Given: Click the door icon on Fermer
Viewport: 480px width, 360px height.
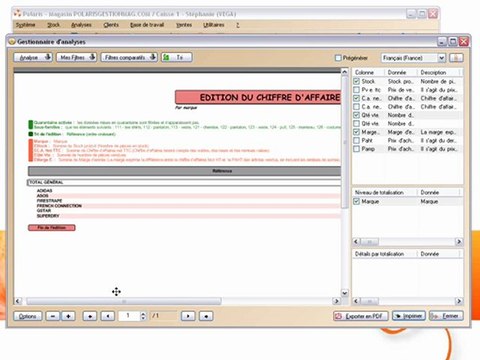Looking at the screenshot, I should [434, 316].
